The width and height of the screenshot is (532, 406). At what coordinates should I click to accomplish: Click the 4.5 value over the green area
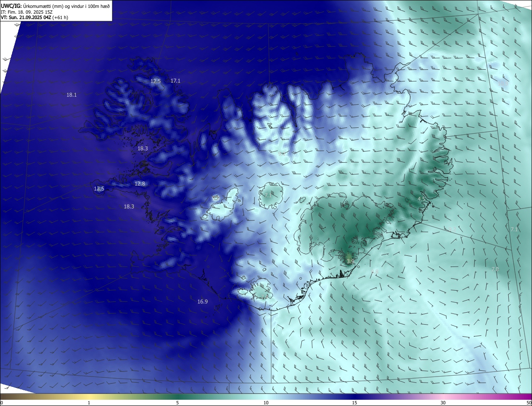pos(421,199)
